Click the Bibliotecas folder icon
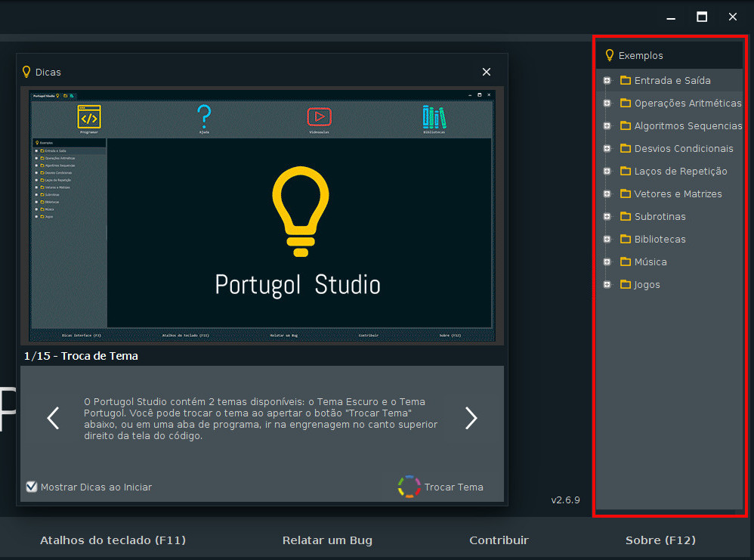Screen dimensions: 754x560 tap(625, 239)
